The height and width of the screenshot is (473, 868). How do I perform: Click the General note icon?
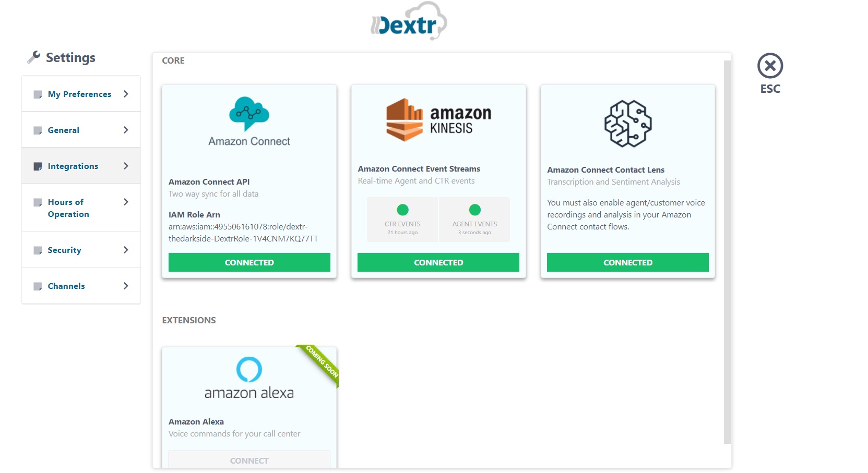click(38, 130)
